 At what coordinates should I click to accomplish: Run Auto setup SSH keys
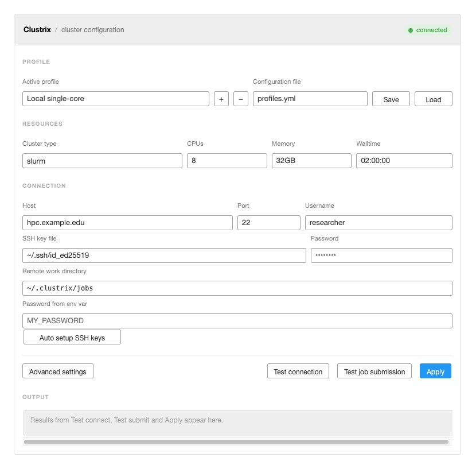(72, 338)
